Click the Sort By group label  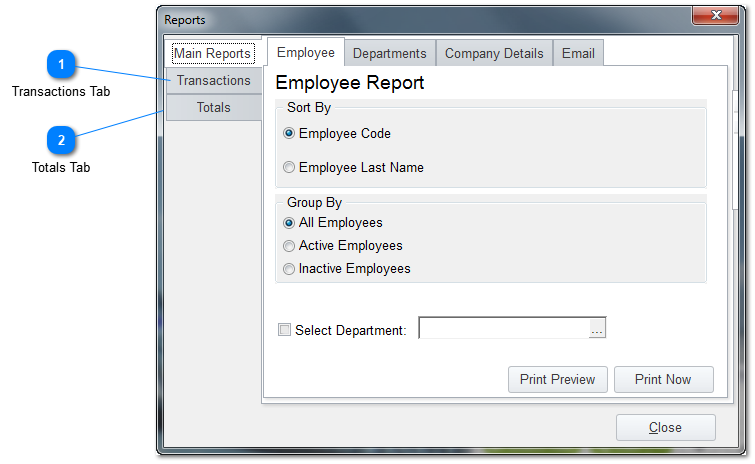[309, 107]
